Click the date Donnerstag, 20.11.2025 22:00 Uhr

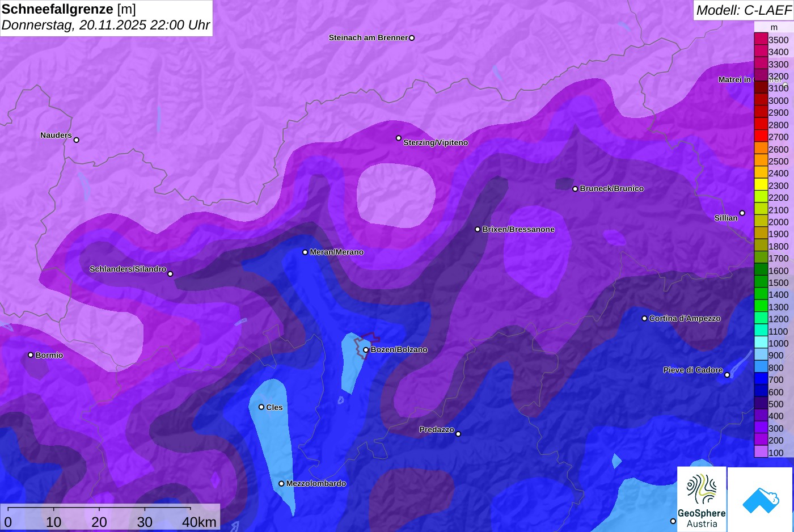[105, 26]
